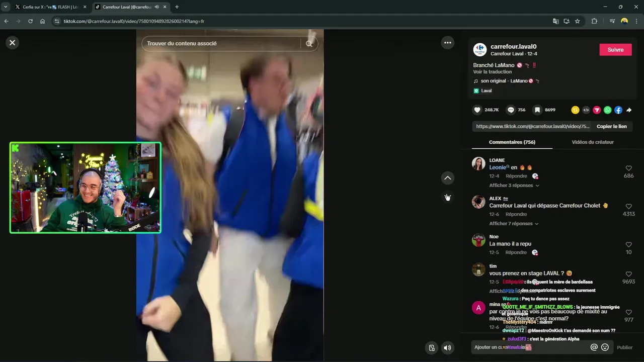
Task: Open site information icon in address bar
Action: [57, 21]
